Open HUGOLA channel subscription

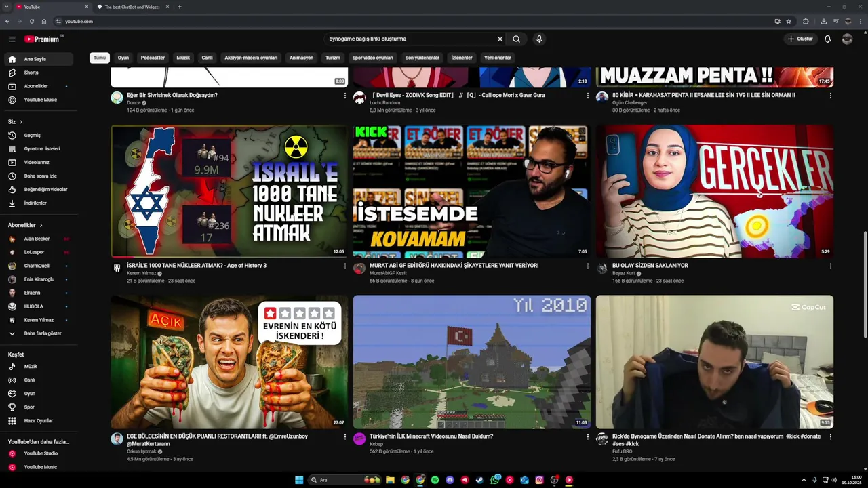coord(39,306)
